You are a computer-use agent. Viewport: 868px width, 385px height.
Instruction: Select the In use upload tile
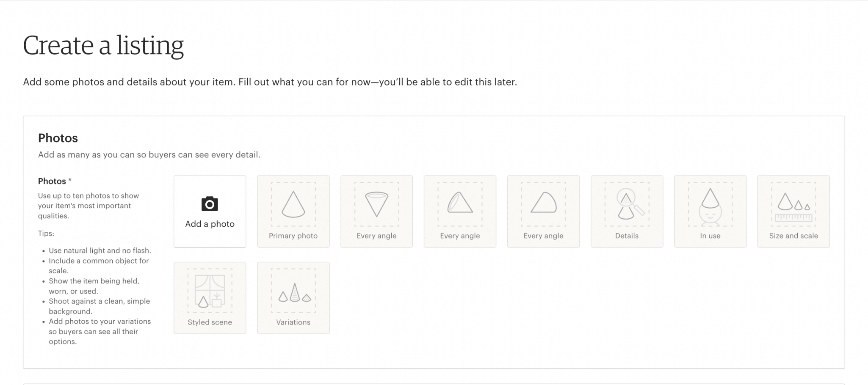point(710,211)
